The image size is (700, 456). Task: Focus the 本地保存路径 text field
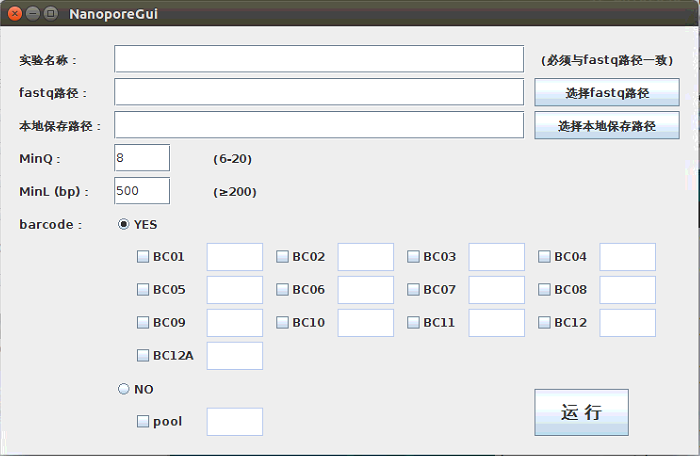319,125
